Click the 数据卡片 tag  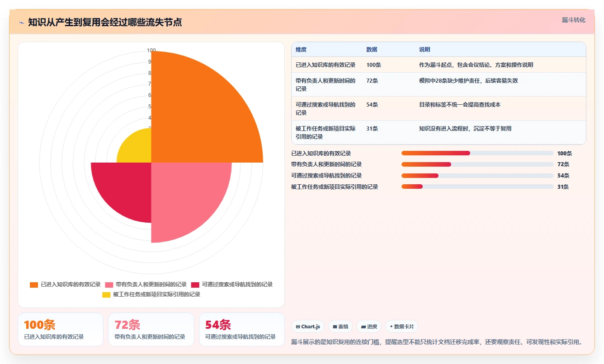point(402,327)
